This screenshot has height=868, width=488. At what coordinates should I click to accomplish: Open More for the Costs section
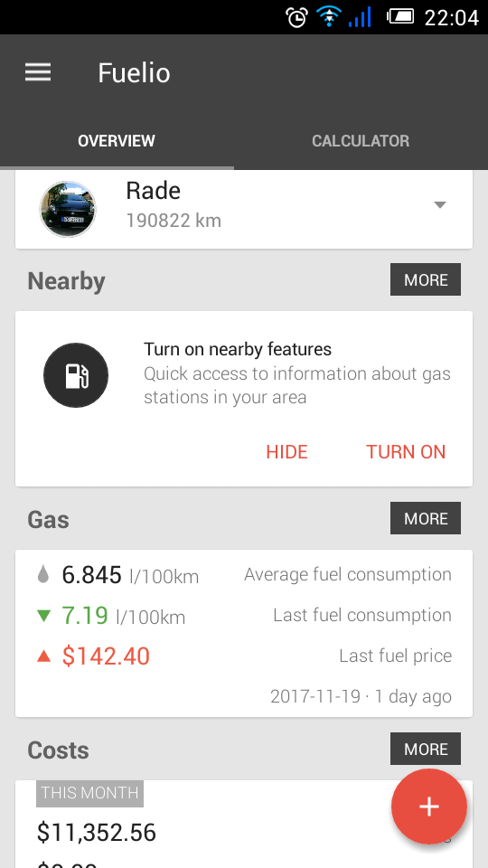(426, 749)
